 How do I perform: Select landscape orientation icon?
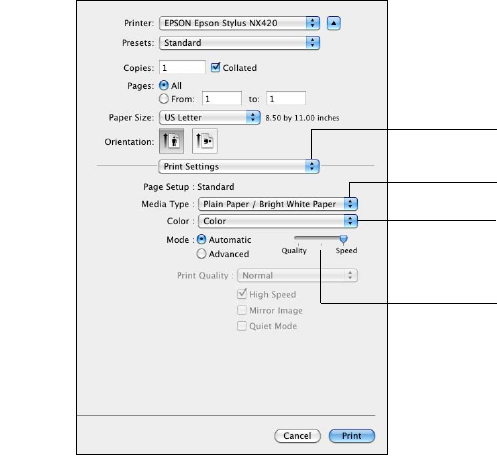(205, 141)
